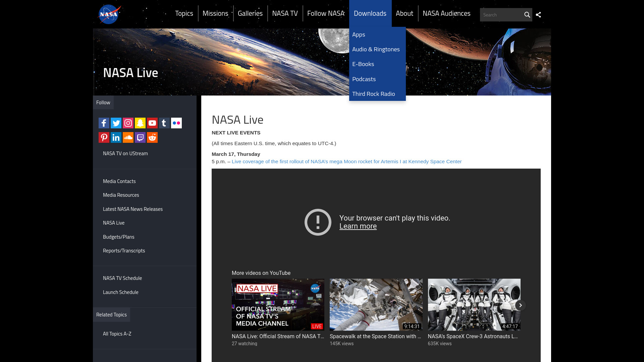This screenshot has height=362, width=644.
Task: Click the share icon beside the search box
Action: pyautogui.click(x=538, y=15)
